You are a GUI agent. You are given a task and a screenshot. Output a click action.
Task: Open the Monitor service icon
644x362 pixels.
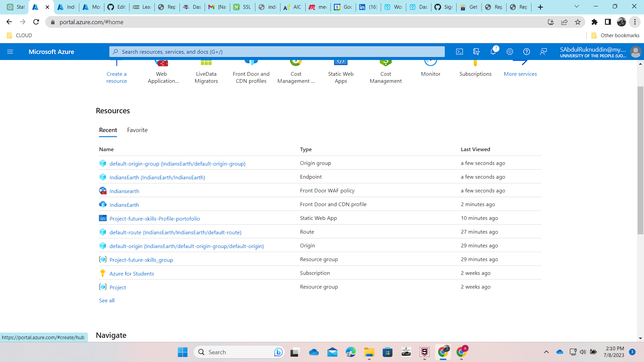[x=430, y=67]
